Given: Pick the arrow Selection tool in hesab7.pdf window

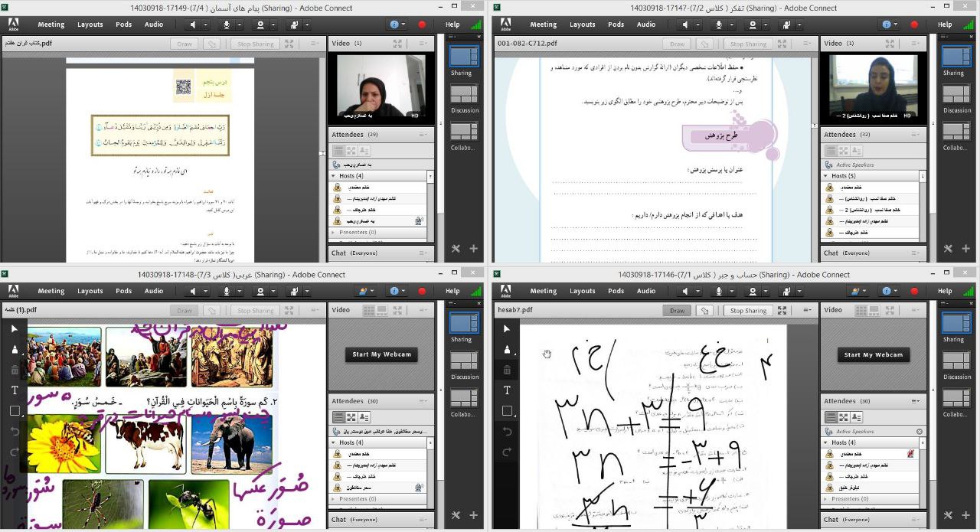Looking at the screenshot, I should pyautogui.click(x=507, y=329).
